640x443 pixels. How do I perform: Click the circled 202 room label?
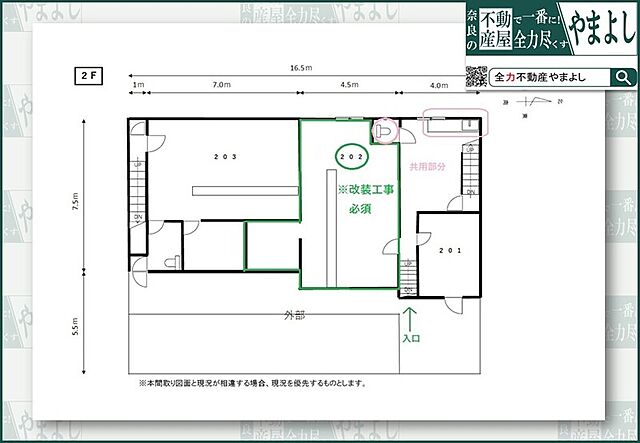(351, 156)
